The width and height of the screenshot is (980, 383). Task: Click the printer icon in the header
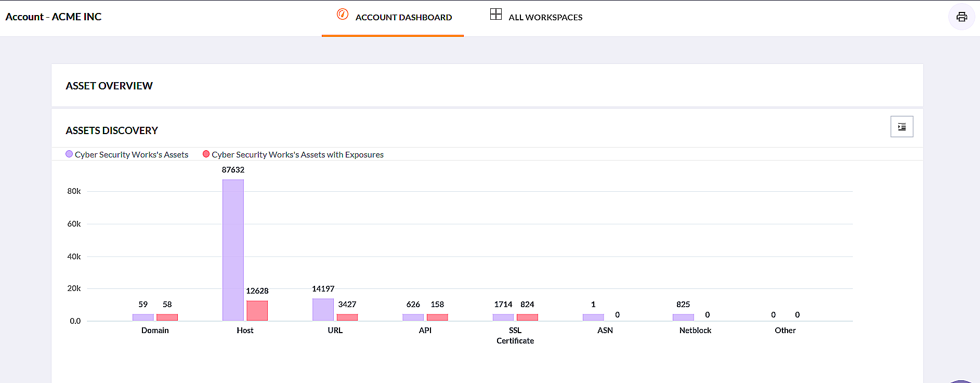click(962, 17)
